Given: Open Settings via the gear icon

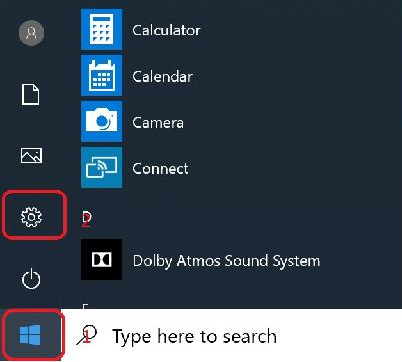Looking at the screenshot, I should click(31, 217).
